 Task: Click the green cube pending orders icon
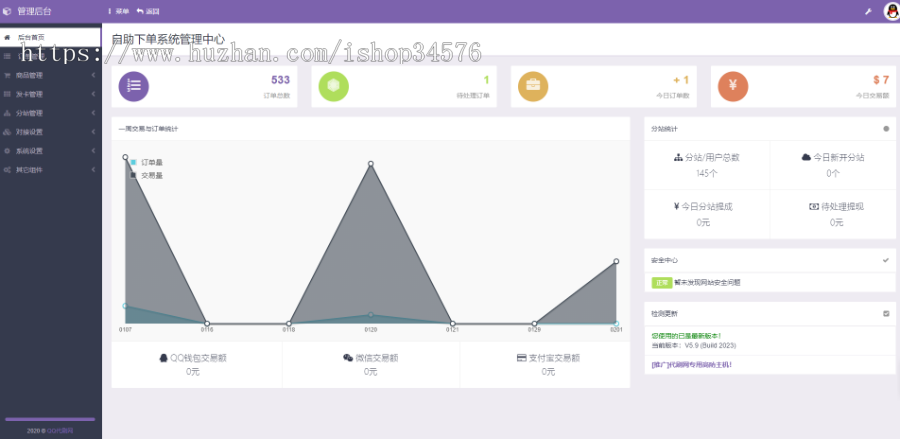(x=333, y=86)
